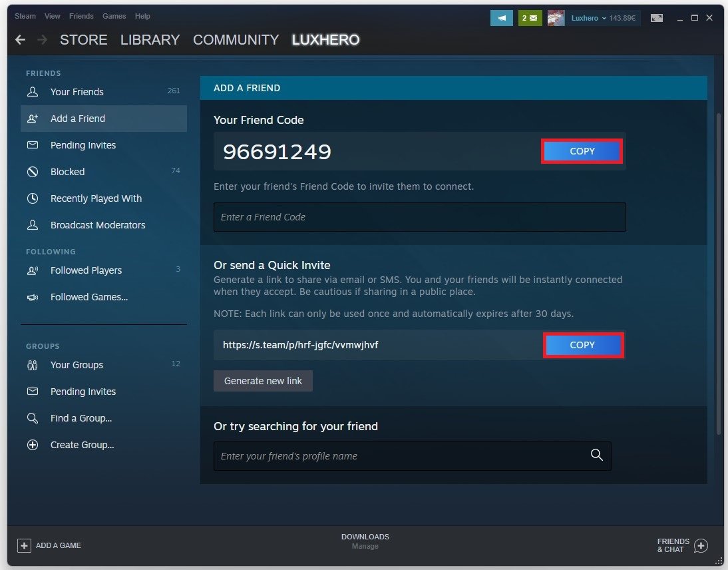Click the Blocked circle-slash icon
The image size is (728, 570).
(x=33, y=172)
